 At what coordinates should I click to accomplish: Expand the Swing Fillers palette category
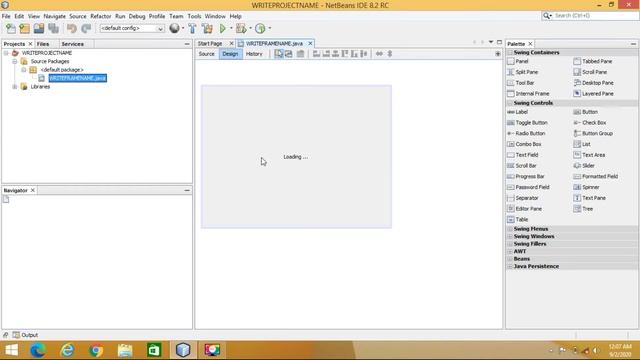(510, 244)
